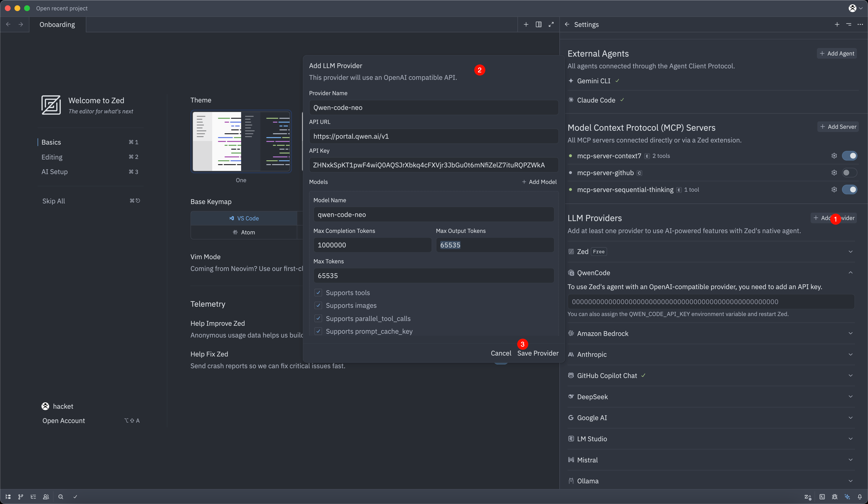Collapse the QwenCode provider section

[850, 273]
